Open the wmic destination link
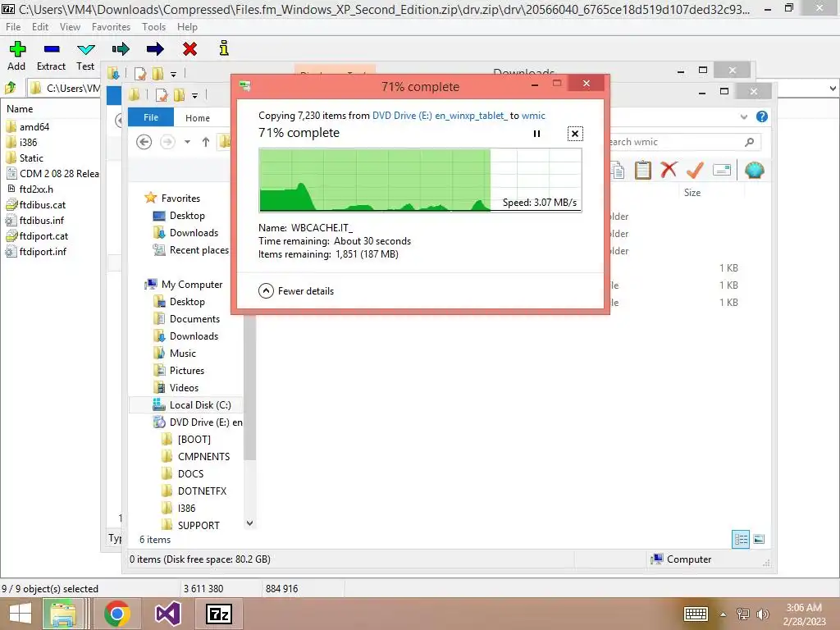This screenshot has height=630, width=840. pos(533,115)
